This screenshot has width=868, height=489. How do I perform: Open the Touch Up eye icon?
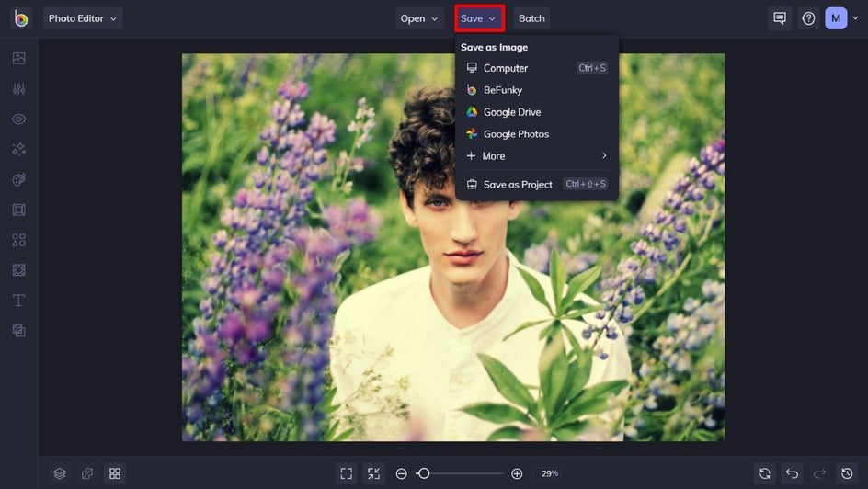18,119
